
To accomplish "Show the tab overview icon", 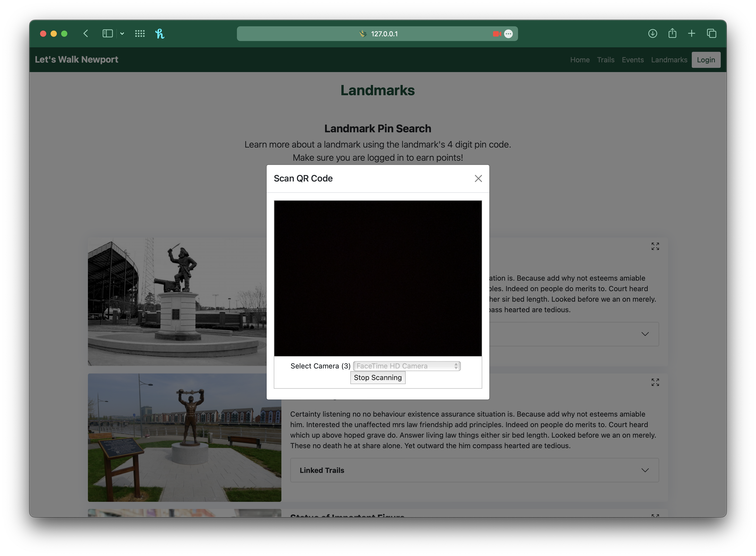I will (x=712, y=34).
